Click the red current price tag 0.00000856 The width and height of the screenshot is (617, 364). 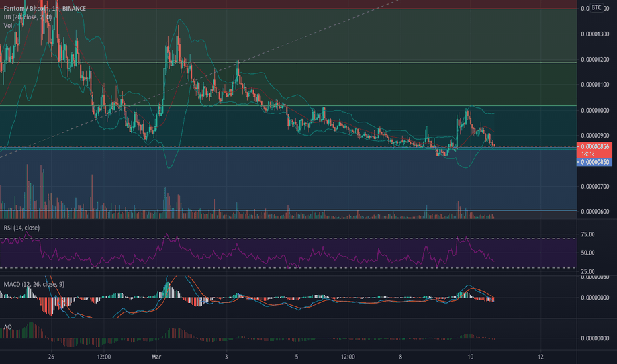[x=594, y=150]
